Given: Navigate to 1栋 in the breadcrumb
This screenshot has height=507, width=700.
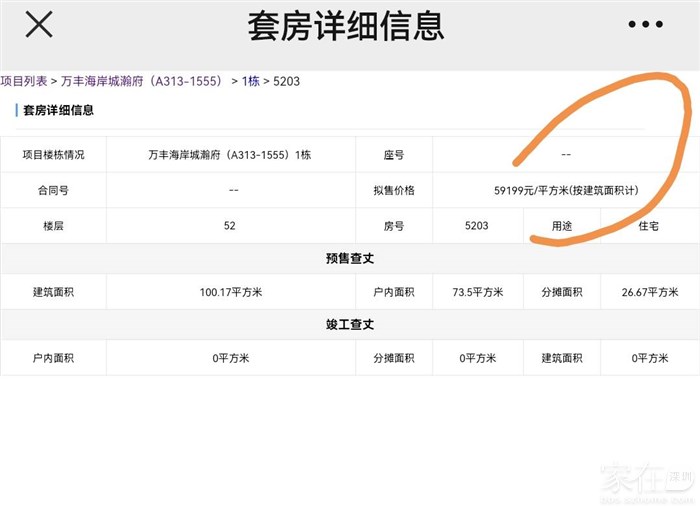Looking at the screenshot, I should [250, 81].
